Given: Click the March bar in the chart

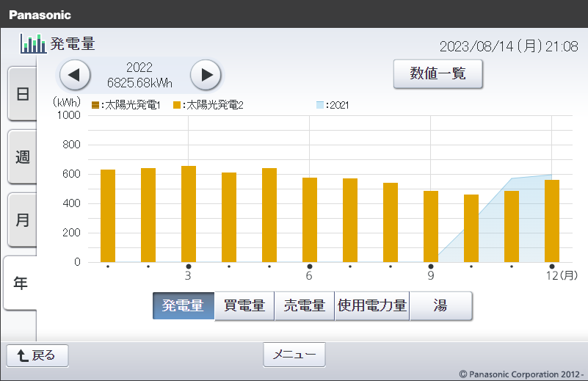Looking at the screenshot, I should [189, 214].
